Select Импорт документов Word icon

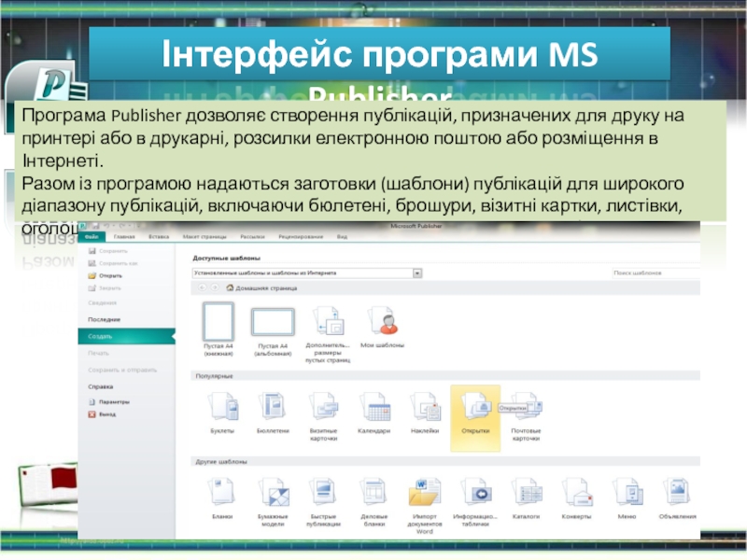(x=425, y=506)
